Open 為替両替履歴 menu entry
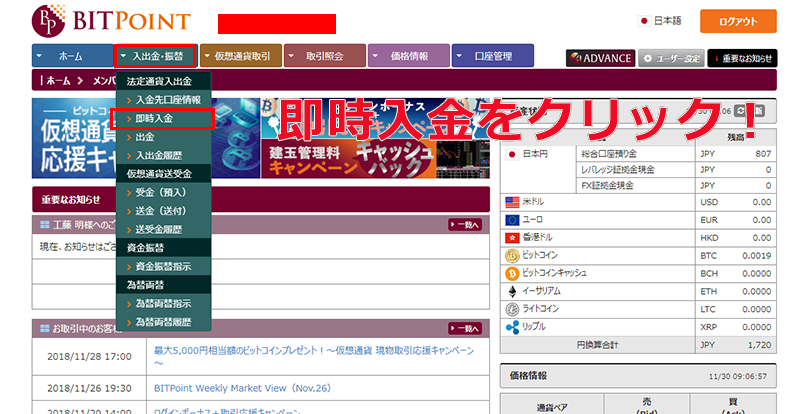Image resolution: width=800 pixels, height=414 pixels. (x=163, y=322)
